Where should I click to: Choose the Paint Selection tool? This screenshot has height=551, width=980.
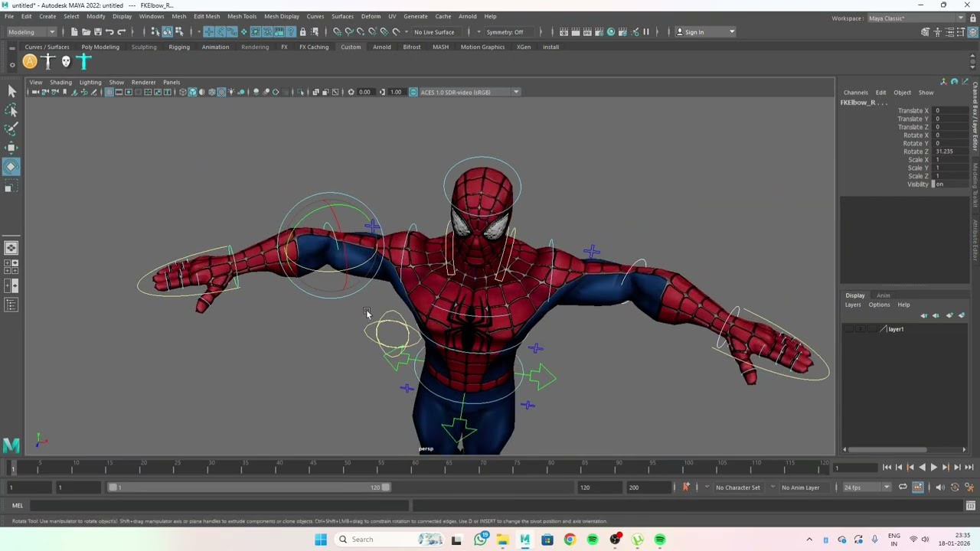[x=11, y=129]
